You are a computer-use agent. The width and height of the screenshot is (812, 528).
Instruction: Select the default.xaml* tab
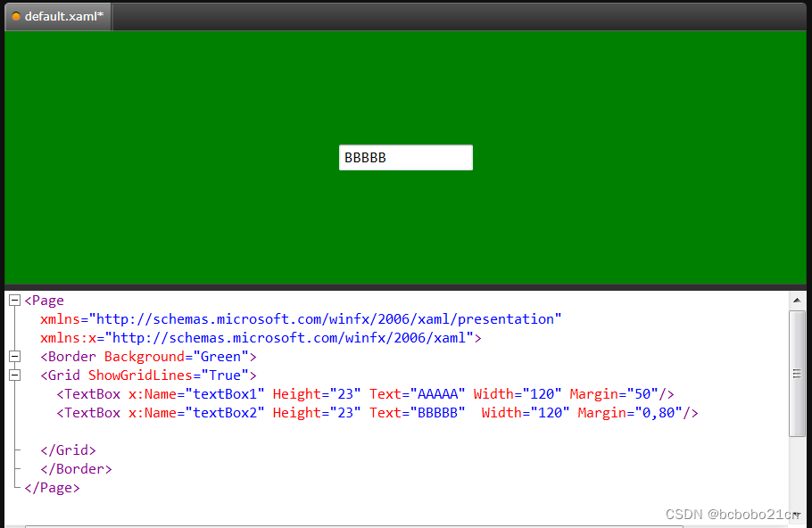click(62, 16)
